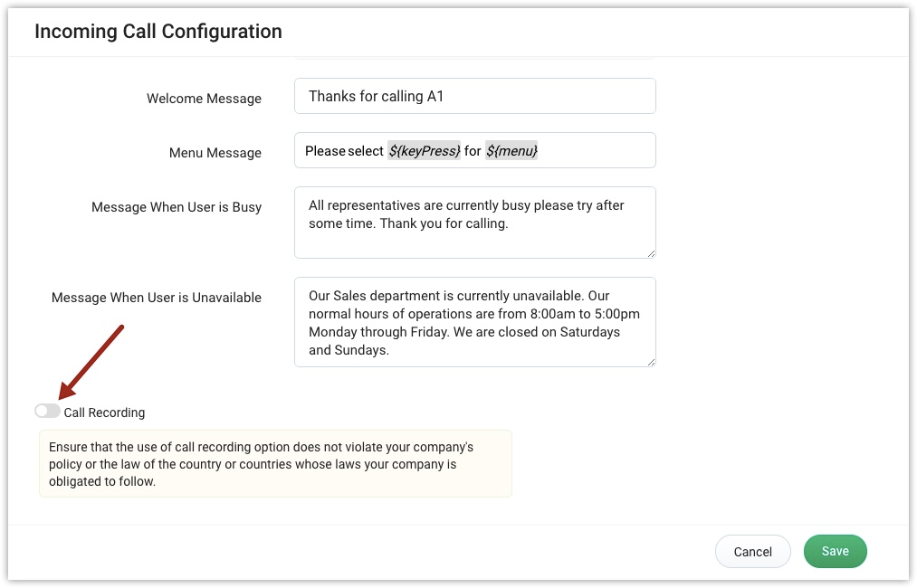917x588 pixels.
Task: Click the Incoming Call Configuration dialog title
Action: coord(158,32)
